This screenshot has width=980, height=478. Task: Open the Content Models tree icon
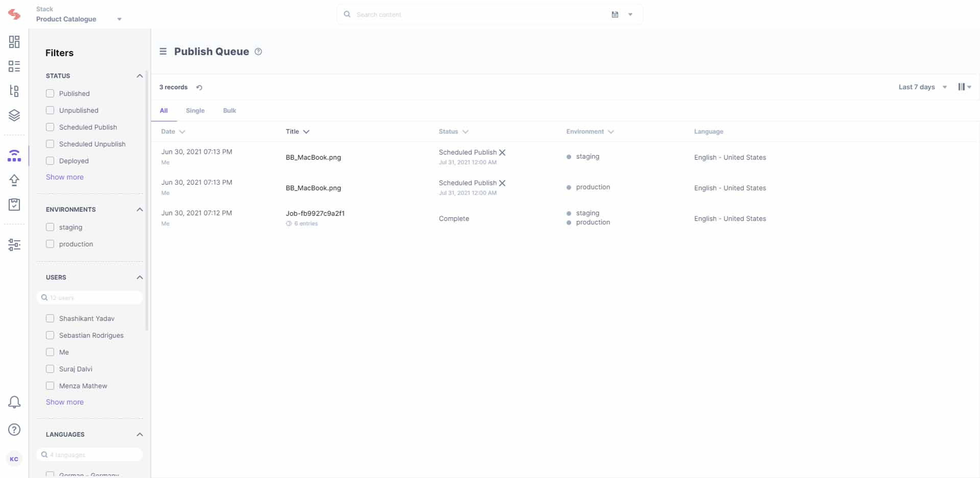(x=14, y=91)
